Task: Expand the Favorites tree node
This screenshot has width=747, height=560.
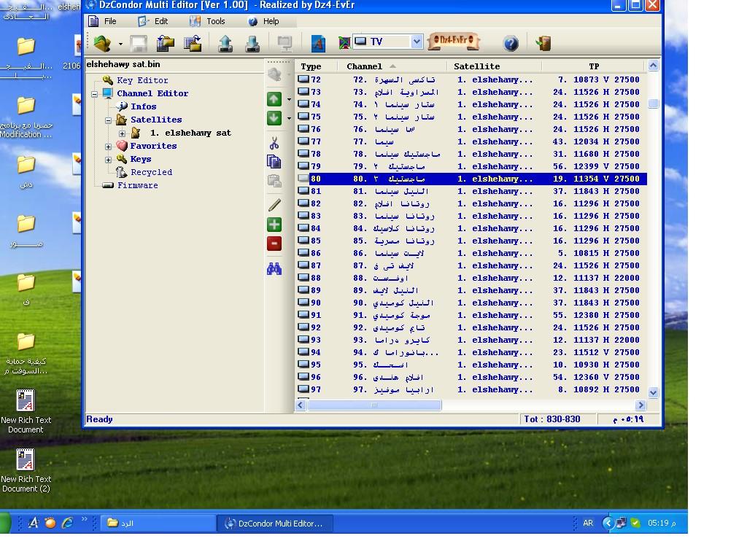Action: tap(108, 147)
